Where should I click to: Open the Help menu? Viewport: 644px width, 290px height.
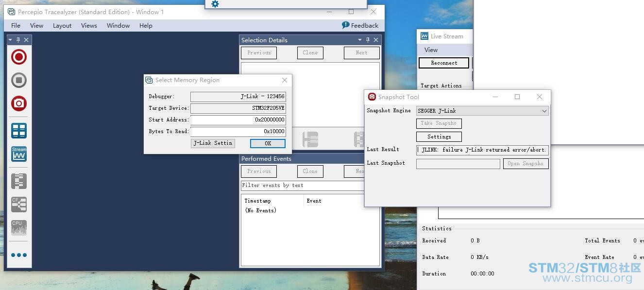pyautogui.click(x=146, y=25)
